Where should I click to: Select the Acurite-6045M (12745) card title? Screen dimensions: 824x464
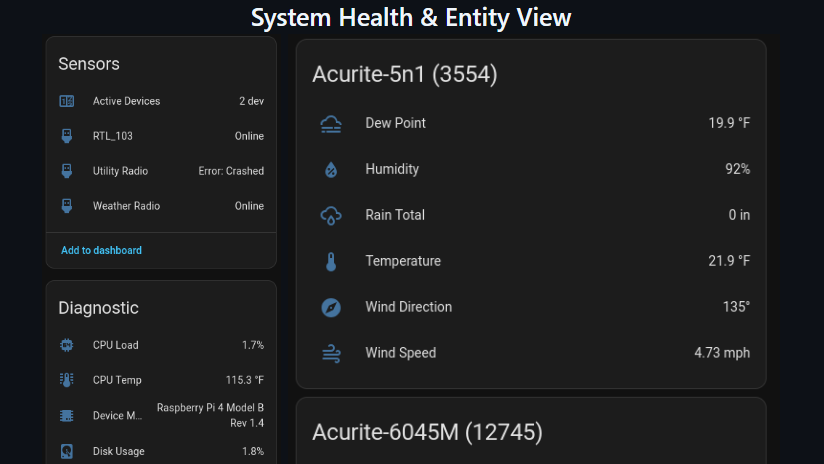[x=427, y=432]
